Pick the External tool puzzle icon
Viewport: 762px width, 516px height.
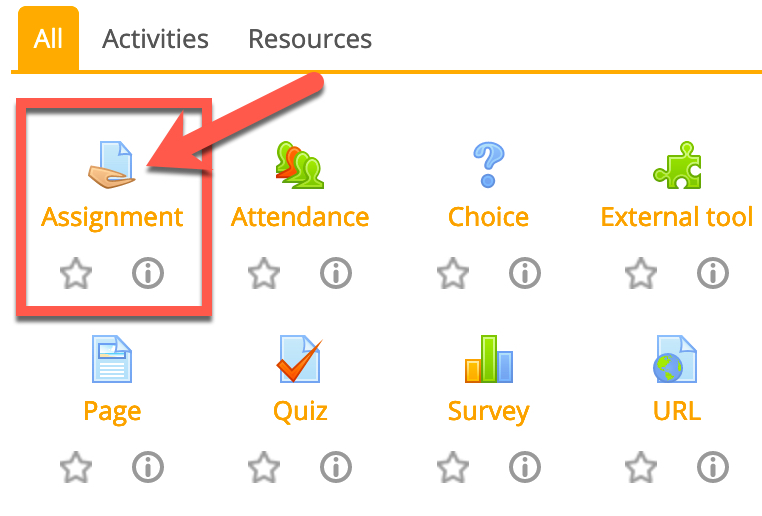677,165
